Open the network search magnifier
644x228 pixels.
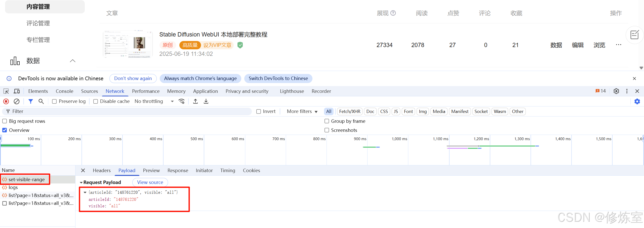[41, 101]
